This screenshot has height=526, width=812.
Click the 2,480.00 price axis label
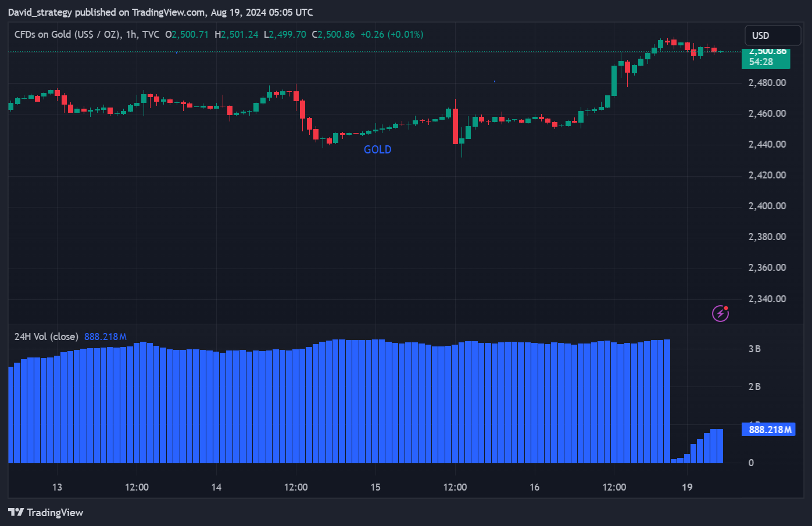[767, 83]
